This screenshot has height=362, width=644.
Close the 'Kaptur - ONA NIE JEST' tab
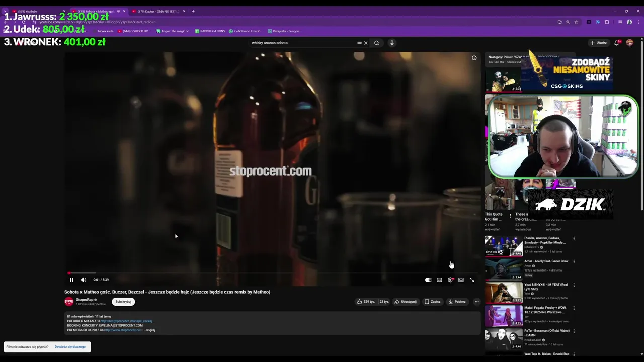pyautogui.click(x=184, y=11)
